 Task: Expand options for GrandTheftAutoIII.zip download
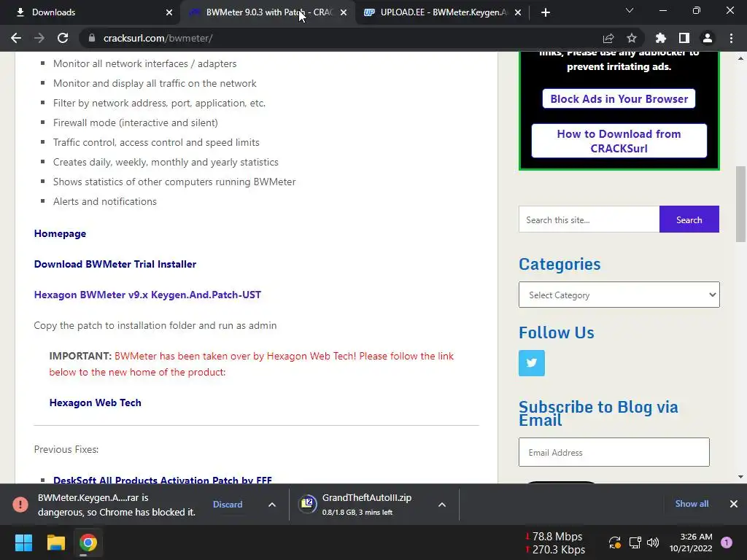click(442, 505)
